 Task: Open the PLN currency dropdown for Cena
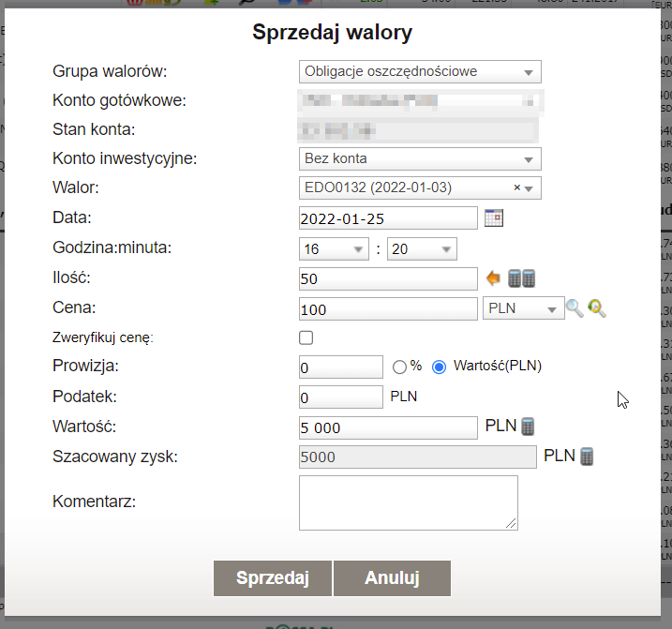(523, 308)
